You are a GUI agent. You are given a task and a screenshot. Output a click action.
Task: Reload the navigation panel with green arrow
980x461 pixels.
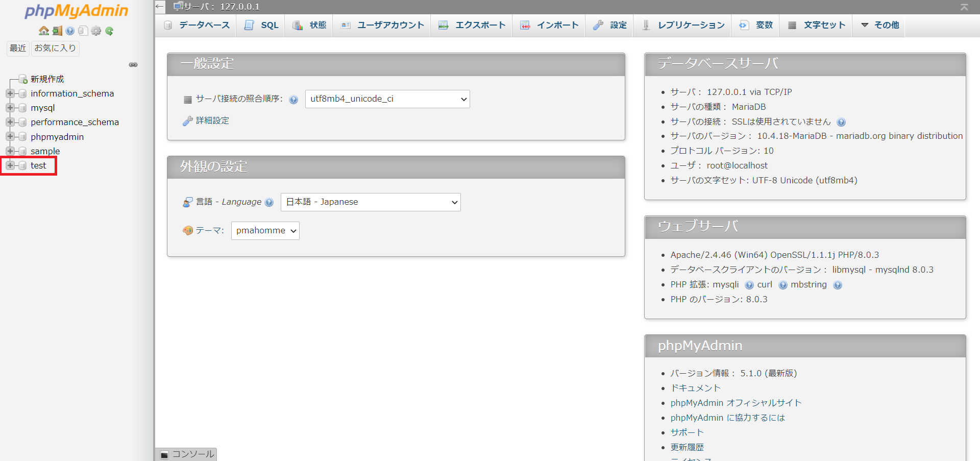coord(109,31)
